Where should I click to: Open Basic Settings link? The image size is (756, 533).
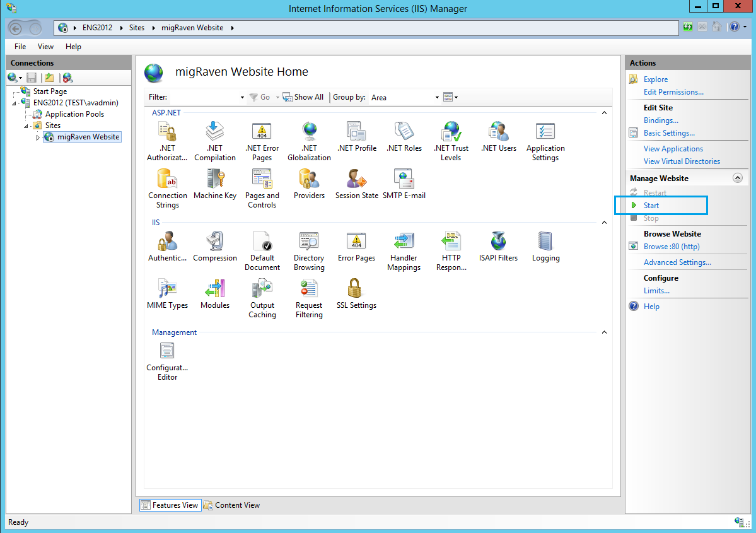[x=669, y=133]
